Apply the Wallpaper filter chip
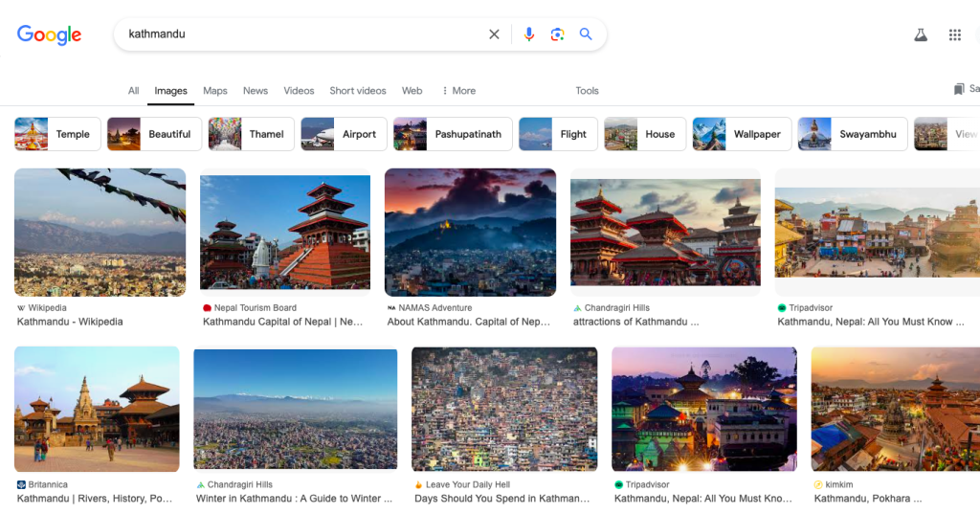This screenshot has width=980, height=514. click(x=742, y=134)
